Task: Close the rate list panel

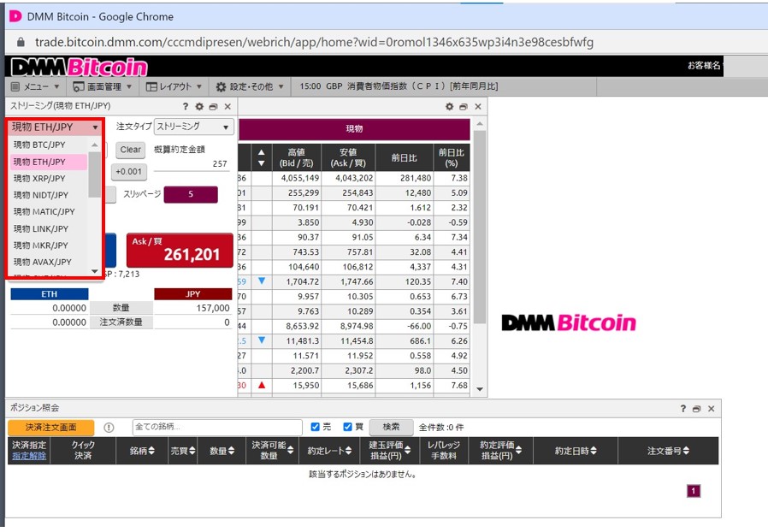Action: (478, 106)
